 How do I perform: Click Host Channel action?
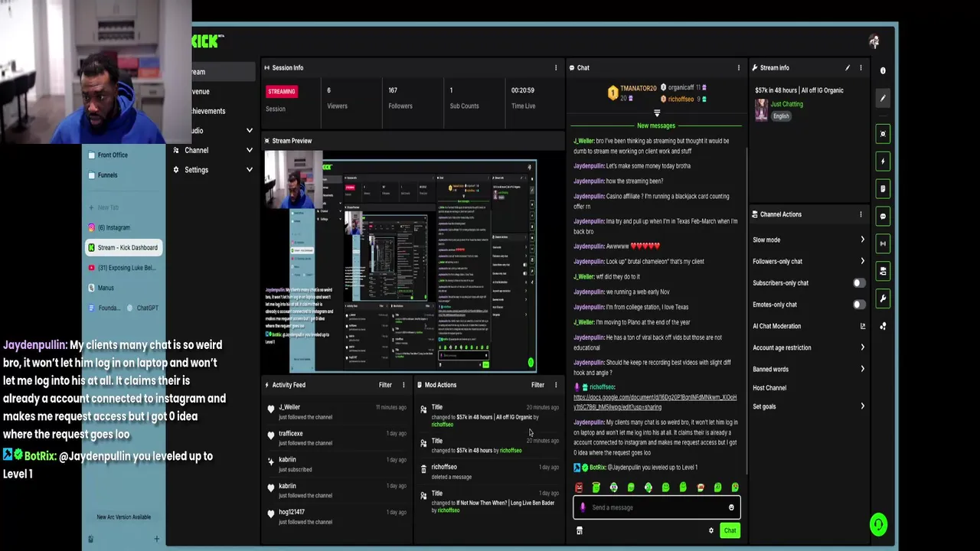pos(769,388)
